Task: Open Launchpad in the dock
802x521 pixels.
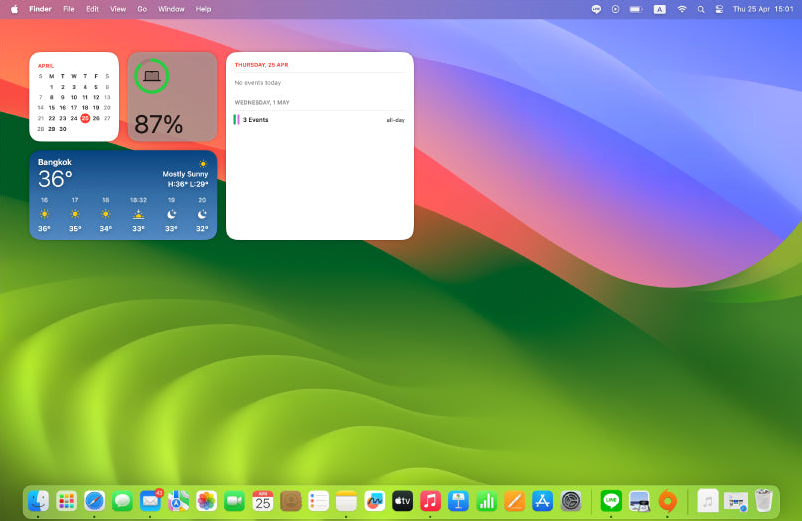Action: [66, 501]
